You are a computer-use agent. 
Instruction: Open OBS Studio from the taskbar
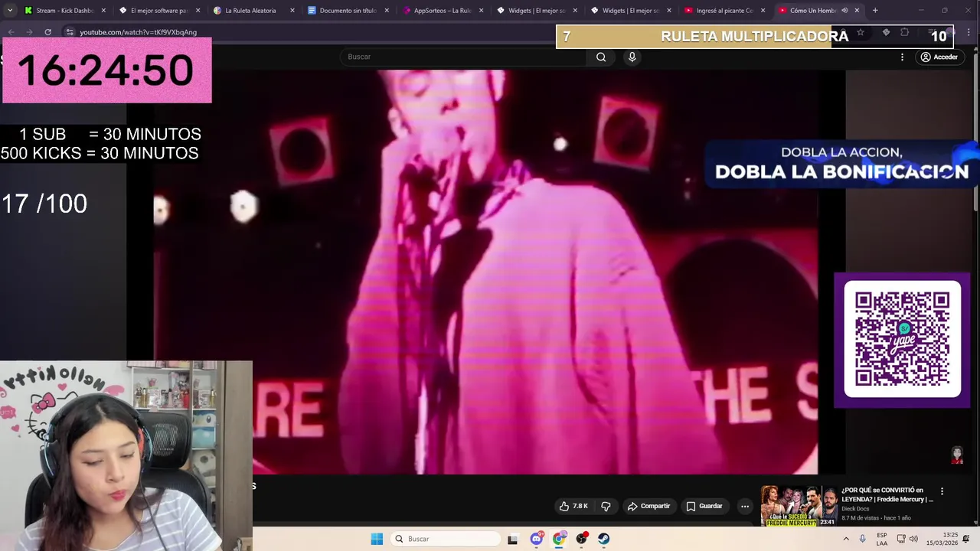[x=581, y=539]
